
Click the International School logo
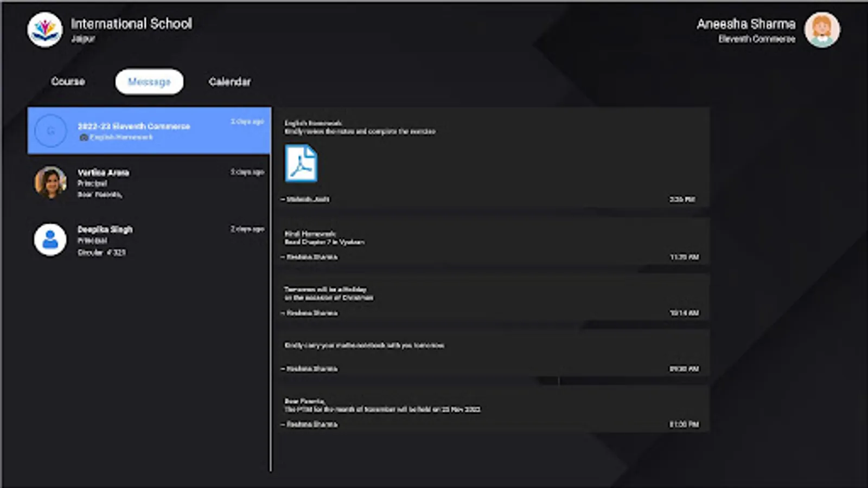click(x=45, y=30)
